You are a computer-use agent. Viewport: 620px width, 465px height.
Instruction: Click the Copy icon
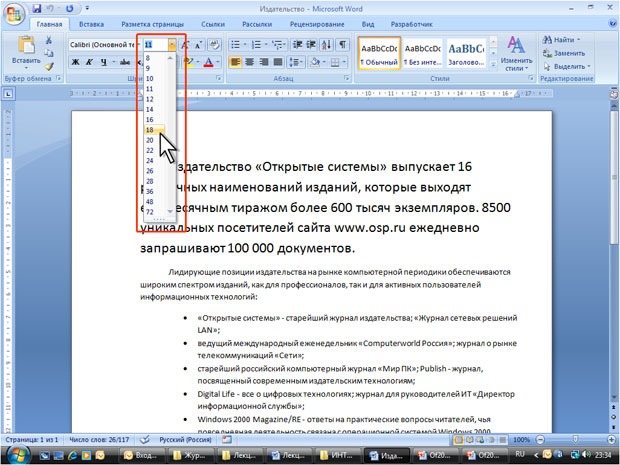click(49, 53)
